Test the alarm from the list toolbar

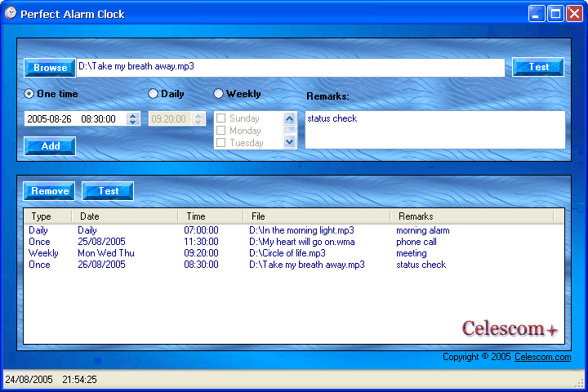pos(108,191)
